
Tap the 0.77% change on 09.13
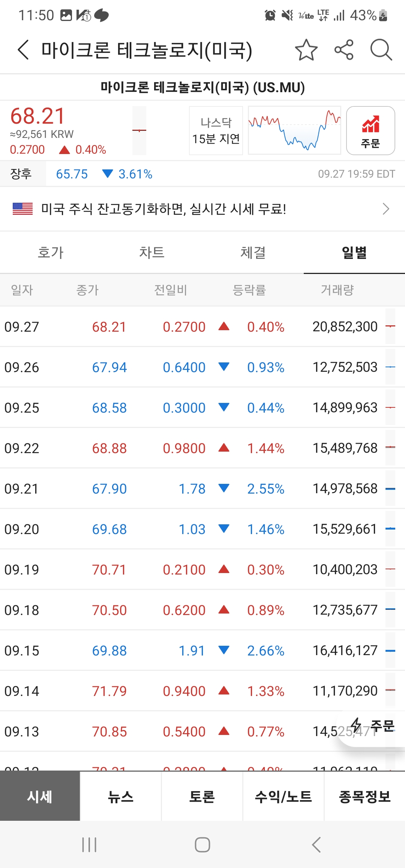point(265,732)
